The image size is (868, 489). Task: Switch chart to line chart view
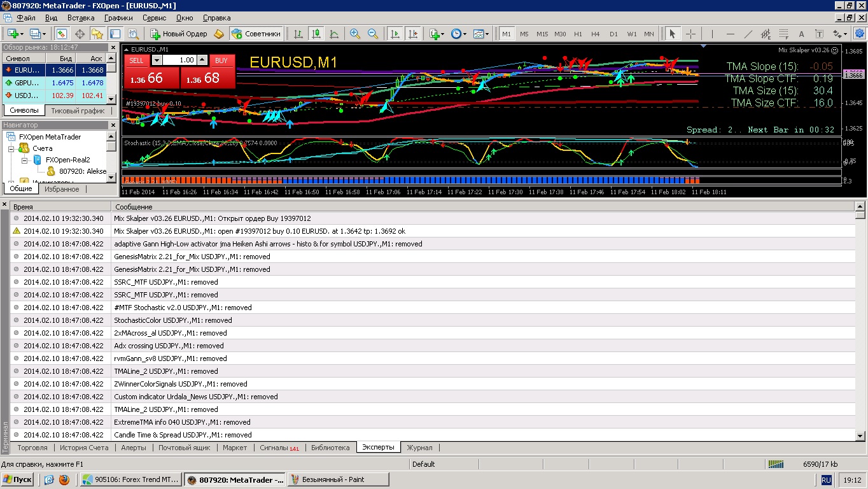click(333, 34)
